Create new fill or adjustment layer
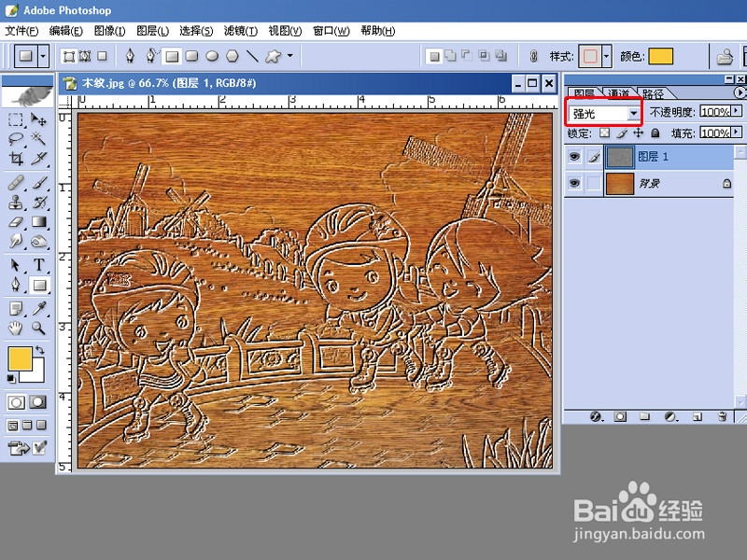The width and height of the screenshot is (747, 560). click(x=670, y=416)
